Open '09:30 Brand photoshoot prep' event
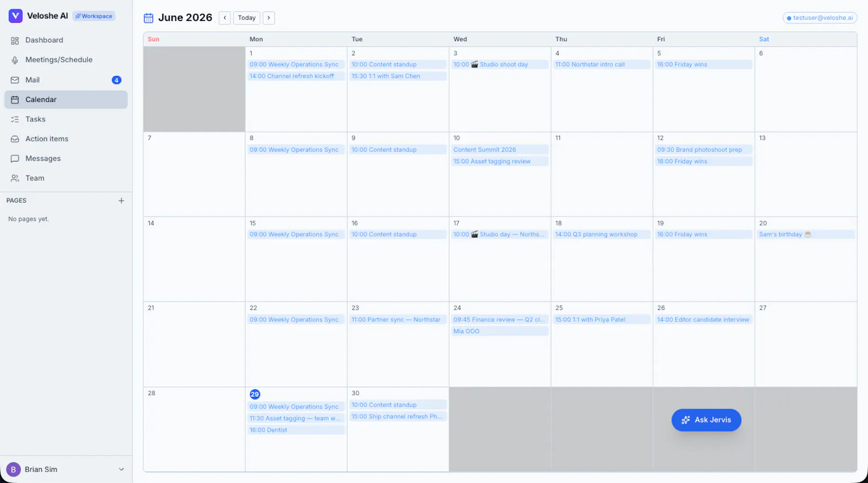868x483 pixels. pos(704,150)
